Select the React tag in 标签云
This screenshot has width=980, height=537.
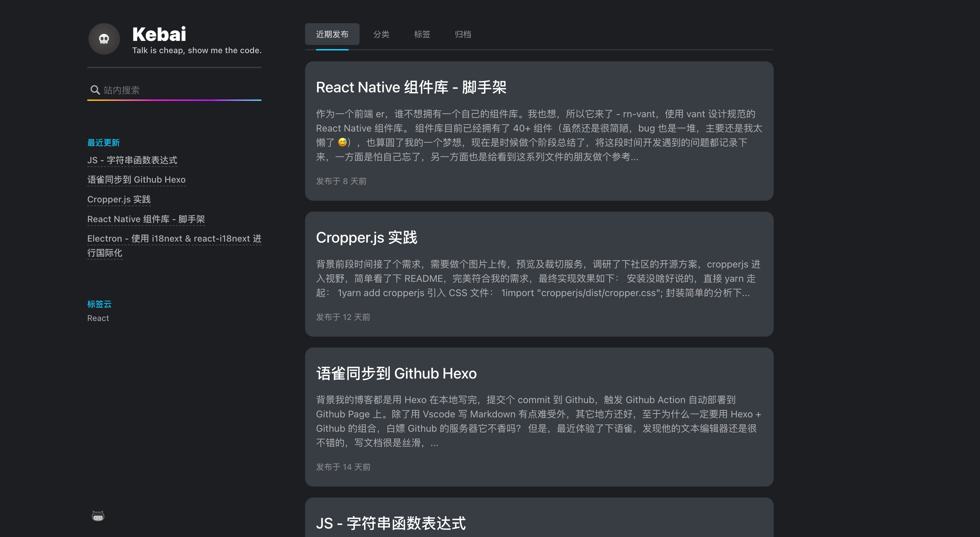pyautogui.click(x=98, y=318)
